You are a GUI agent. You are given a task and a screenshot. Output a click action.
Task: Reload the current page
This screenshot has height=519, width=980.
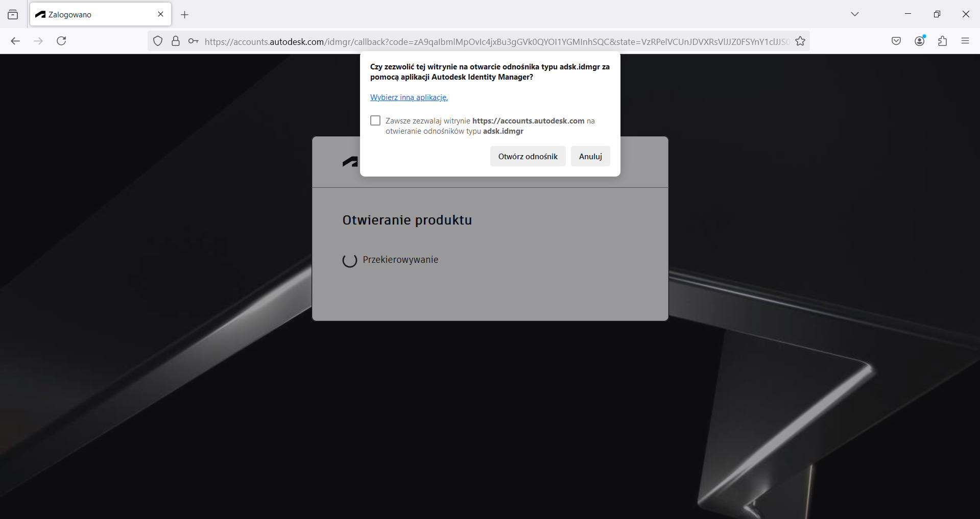(61, 41)
